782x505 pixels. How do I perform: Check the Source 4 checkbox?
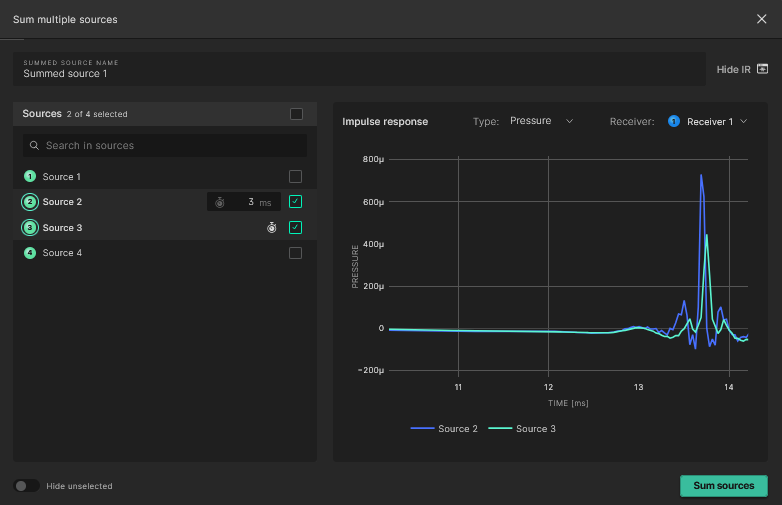[295, 253]
